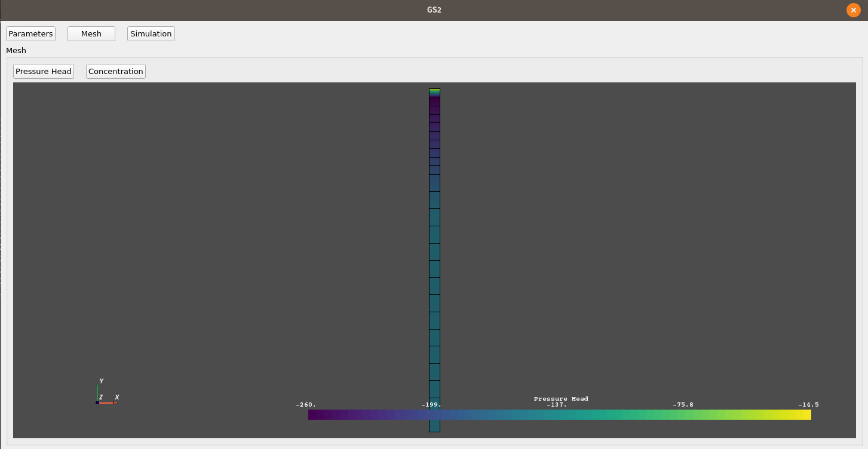
Task: Click the XYZ orientation axes widget
Action: [105, 394]
